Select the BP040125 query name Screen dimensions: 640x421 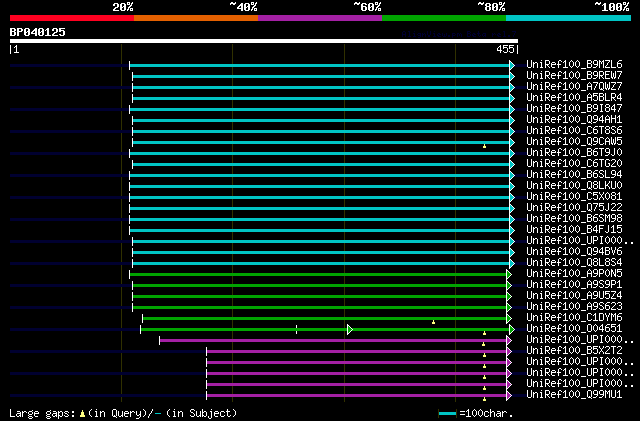click(37, 32)
